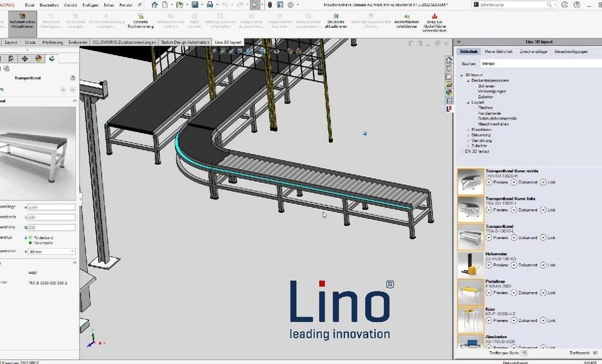Click the Home icon in right task pane strip
602x364 pixels.
(449, 59)
